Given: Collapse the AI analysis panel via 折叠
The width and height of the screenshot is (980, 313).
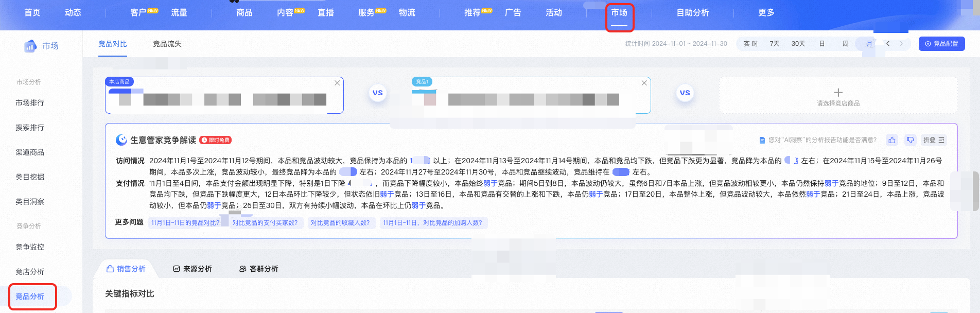Looking at the screenshot, I should click(x=934, y=140).
